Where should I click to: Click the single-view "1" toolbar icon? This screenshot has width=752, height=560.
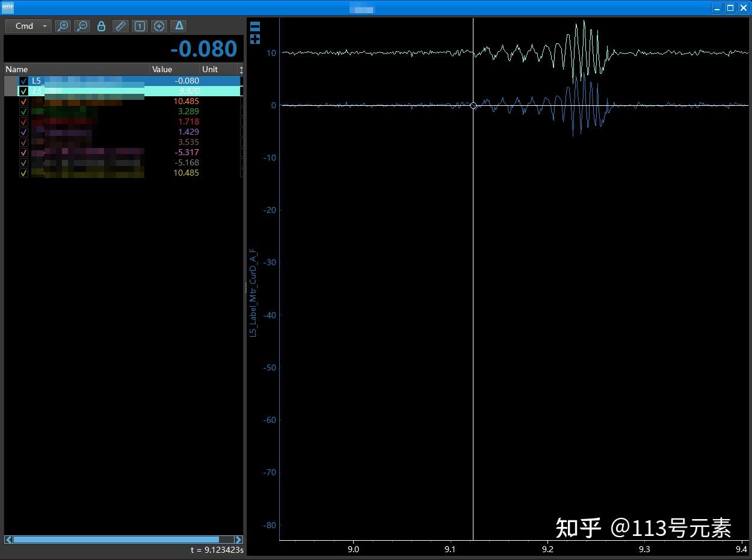coord(139,26)
